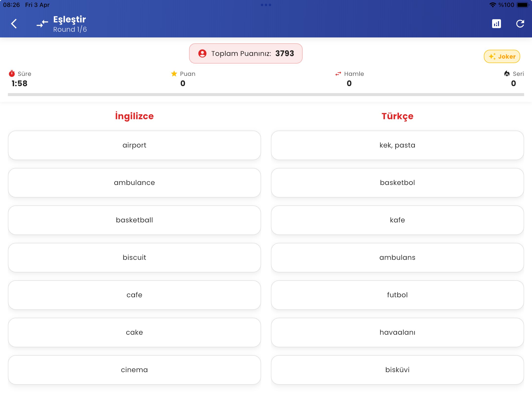Tap the back arrow icon

14,24
